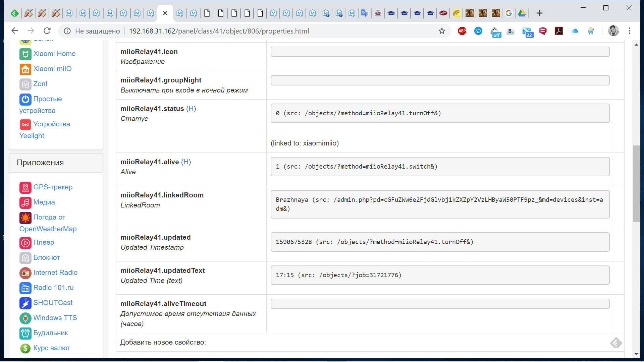644x362 pixels.
Task: Click the page's vertical scrollbar thumb
Action: 636,184
